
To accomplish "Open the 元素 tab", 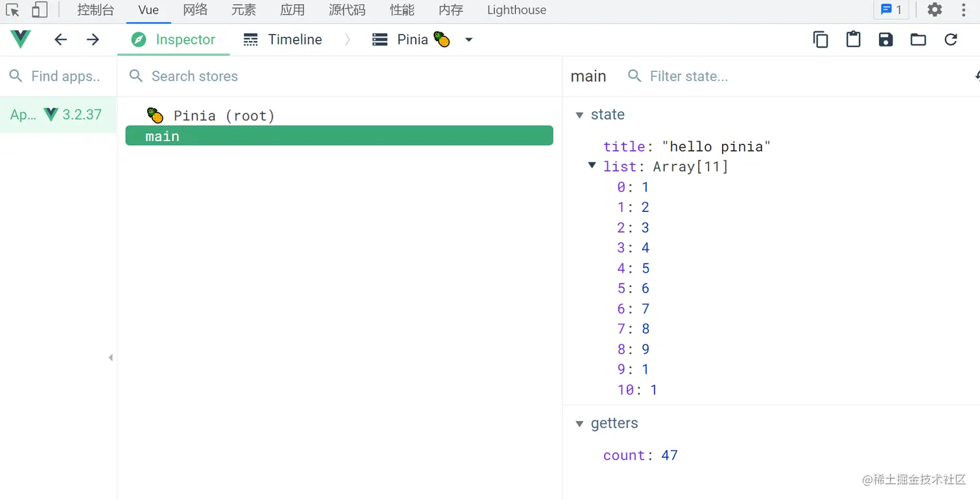I will [x=244, y=10].
